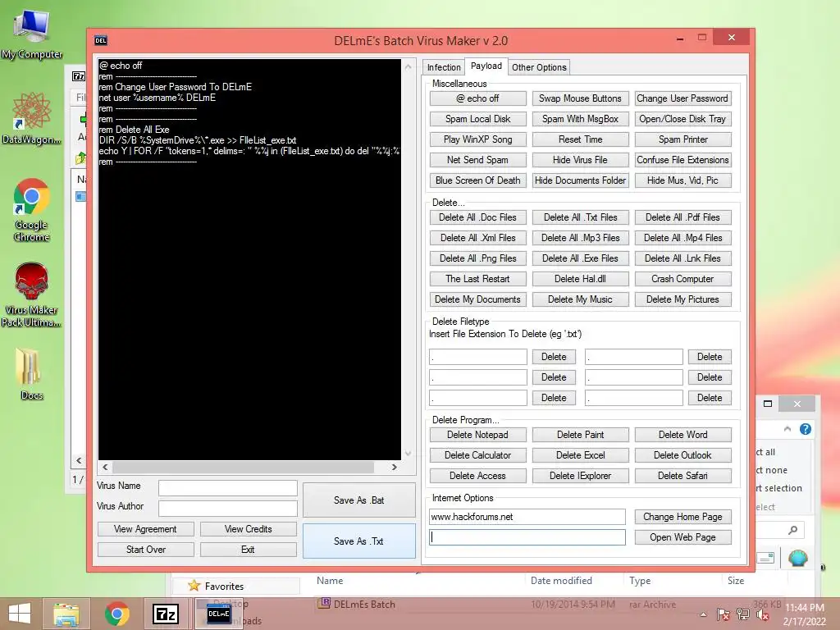
Task: Click the empty field beside Open Web Page
Action: 527,537
